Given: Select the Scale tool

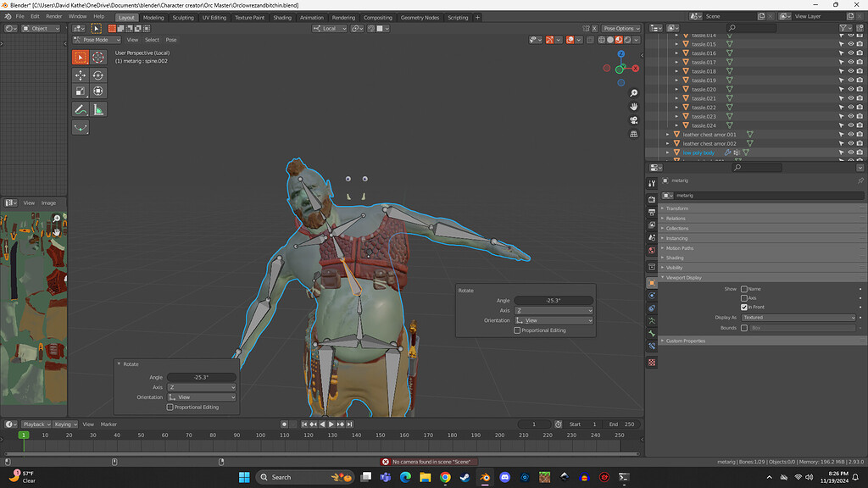Looking at the screenshot, I should click(x=81, y=91).
